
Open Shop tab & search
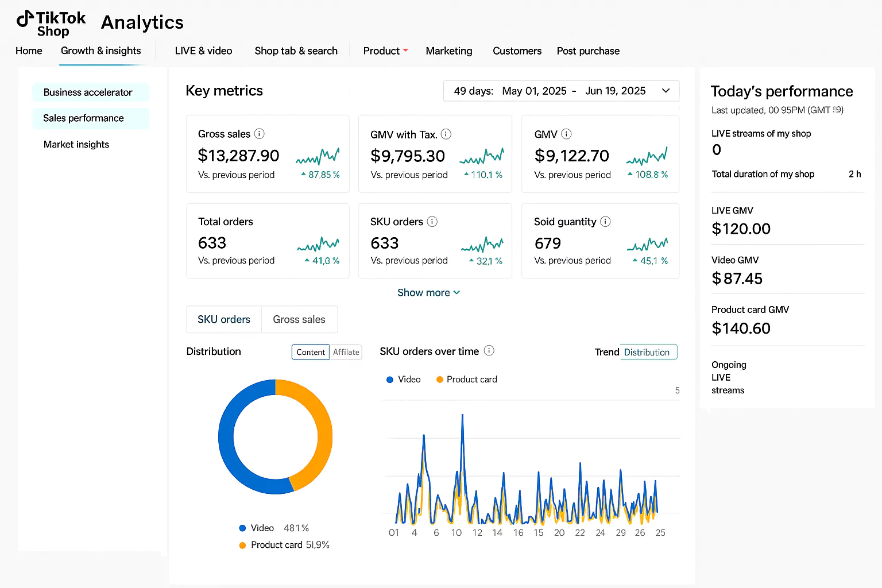(x=296, y=51)
